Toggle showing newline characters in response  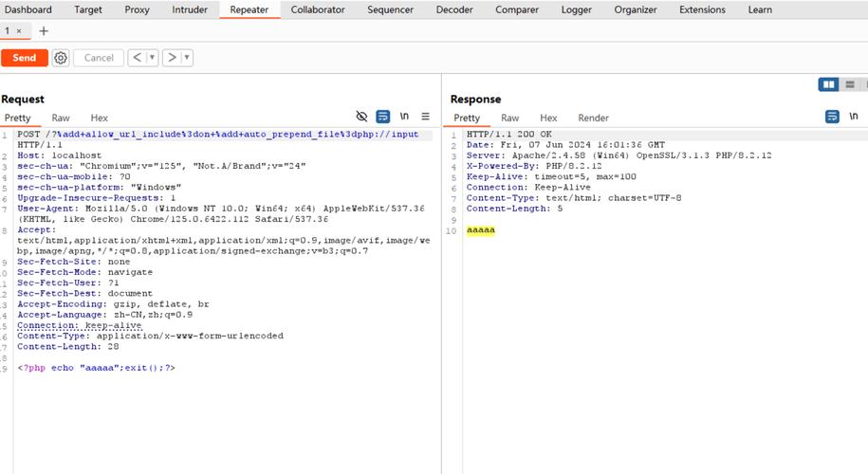coord(854,117)
